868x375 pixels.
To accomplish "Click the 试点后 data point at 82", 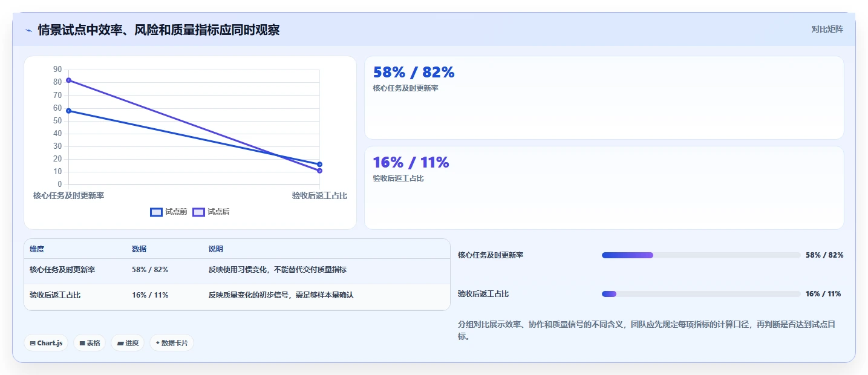I will pos(68,80).
